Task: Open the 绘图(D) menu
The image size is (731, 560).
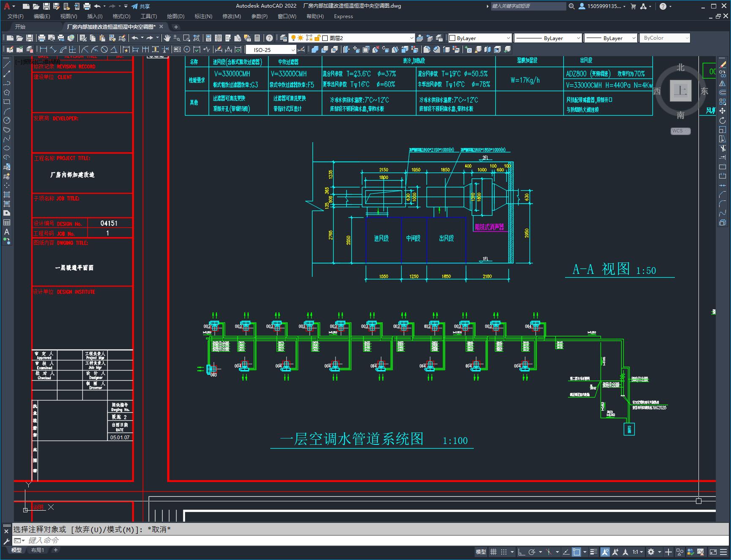Action: 176,16
